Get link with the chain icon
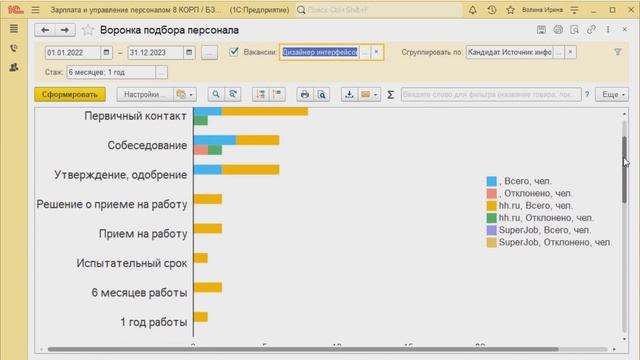Viewport: 640px width, 360px height. click(x=591, y=29)
